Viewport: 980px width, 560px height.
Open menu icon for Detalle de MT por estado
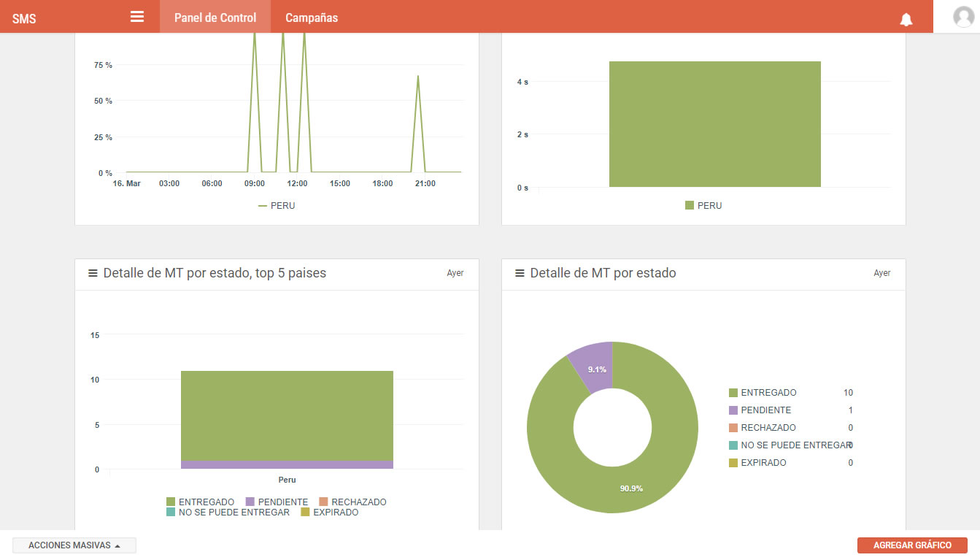pos(520,273)
